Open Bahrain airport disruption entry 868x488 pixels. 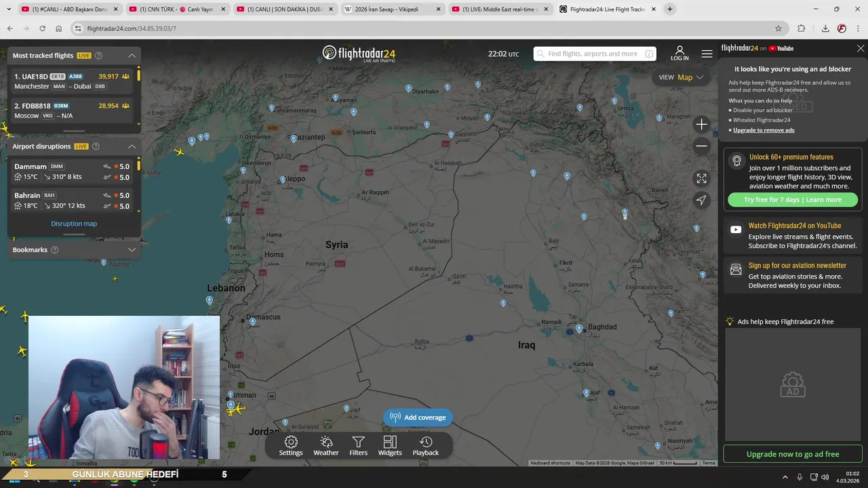[72, 201]
